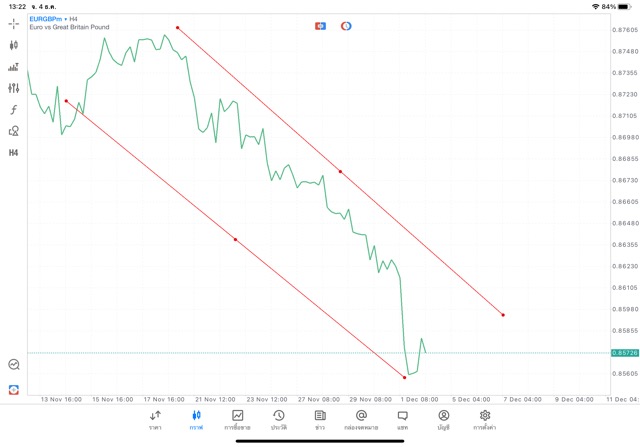
Task: Open the Trade tab with chart icon
Action: click(238, 420)
